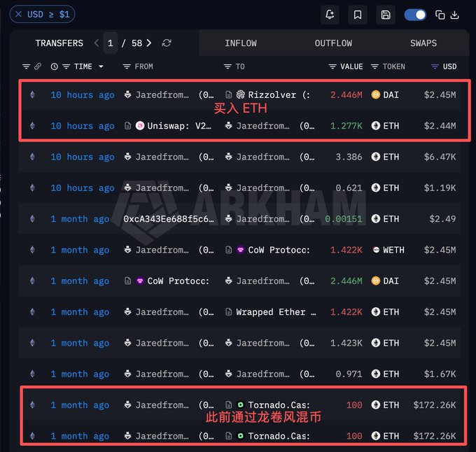The image size is (476, 452).
Task: Open the TOKEN column filter
Action: pos(375,66)
